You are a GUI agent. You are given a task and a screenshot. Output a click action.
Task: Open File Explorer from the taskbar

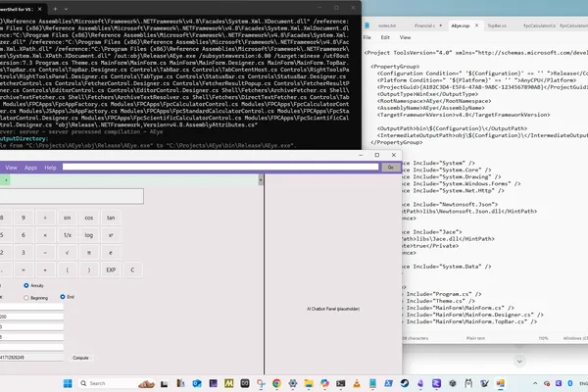(x=309, y=383)
